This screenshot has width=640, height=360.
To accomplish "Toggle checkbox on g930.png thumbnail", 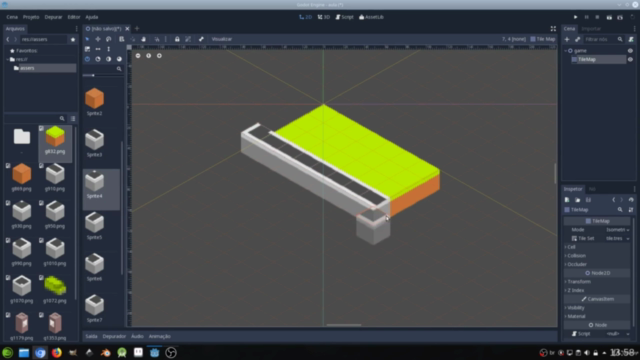I will click(8, 203).
